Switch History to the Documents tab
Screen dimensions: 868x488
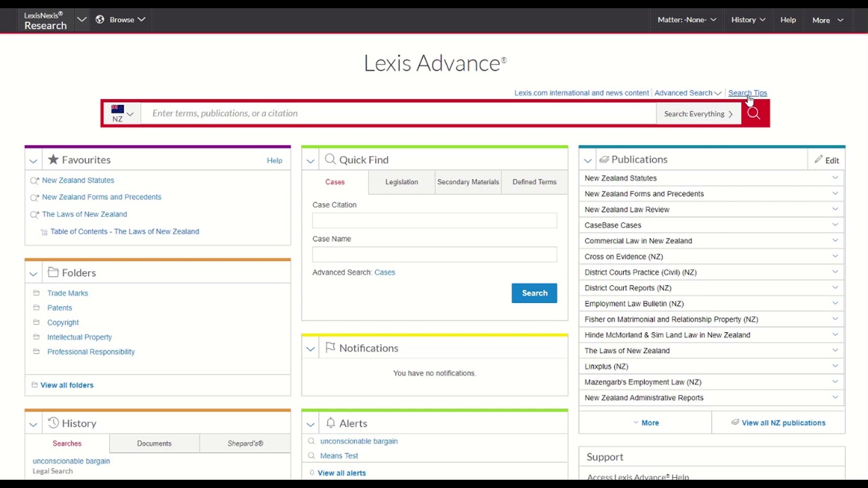154,443
